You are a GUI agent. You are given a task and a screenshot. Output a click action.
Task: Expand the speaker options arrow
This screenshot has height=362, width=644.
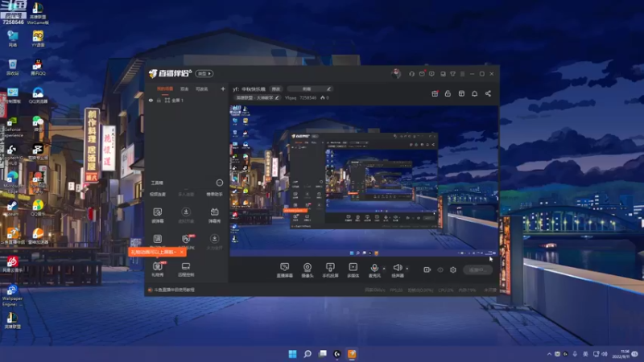tap(407, 269)
